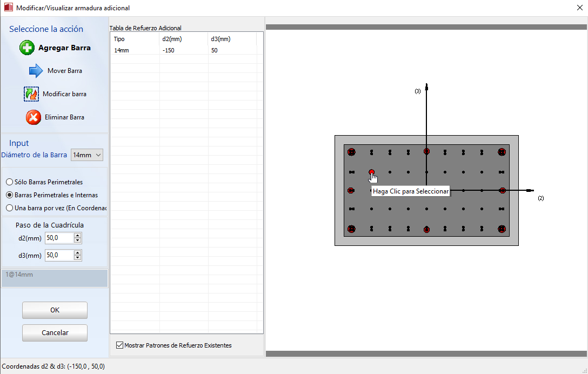Decrease the d3(mm) grid step value

tap(78, 258)
